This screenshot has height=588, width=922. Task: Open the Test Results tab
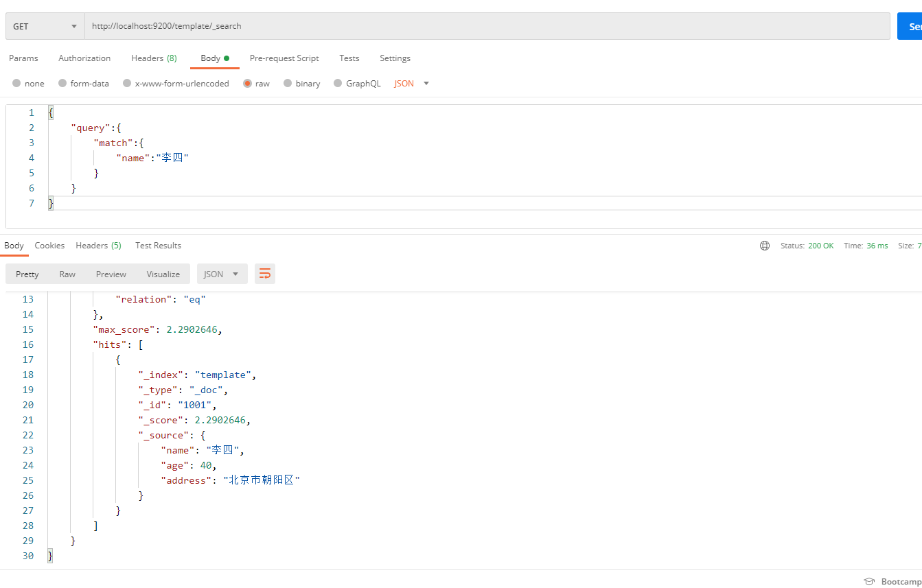(x=158, y=246)
